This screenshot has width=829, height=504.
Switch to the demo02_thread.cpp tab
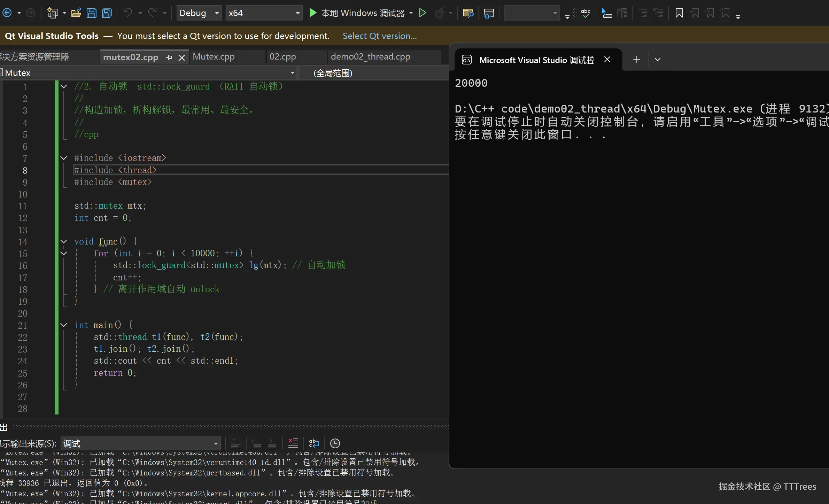click(x=370, y=56)
